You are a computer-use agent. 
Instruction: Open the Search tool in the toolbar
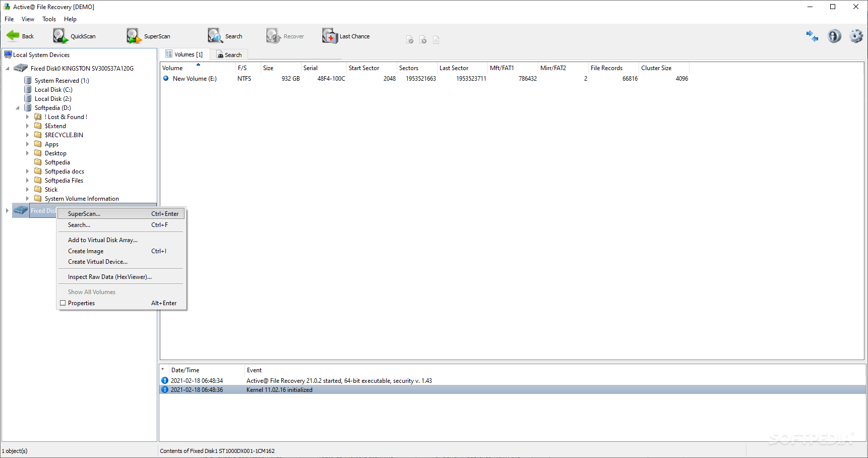(x=225, y=35)
